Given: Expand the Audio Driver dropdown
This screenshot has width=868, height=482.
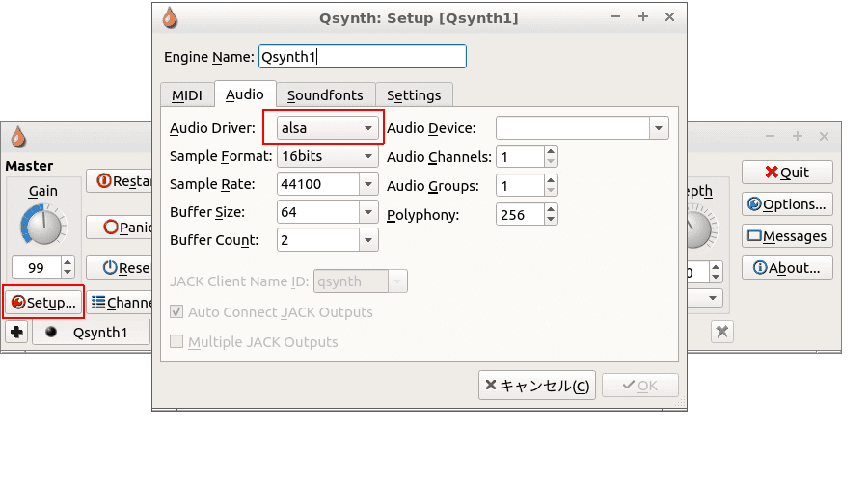Looking at the screenshot, I should (327, 127).
